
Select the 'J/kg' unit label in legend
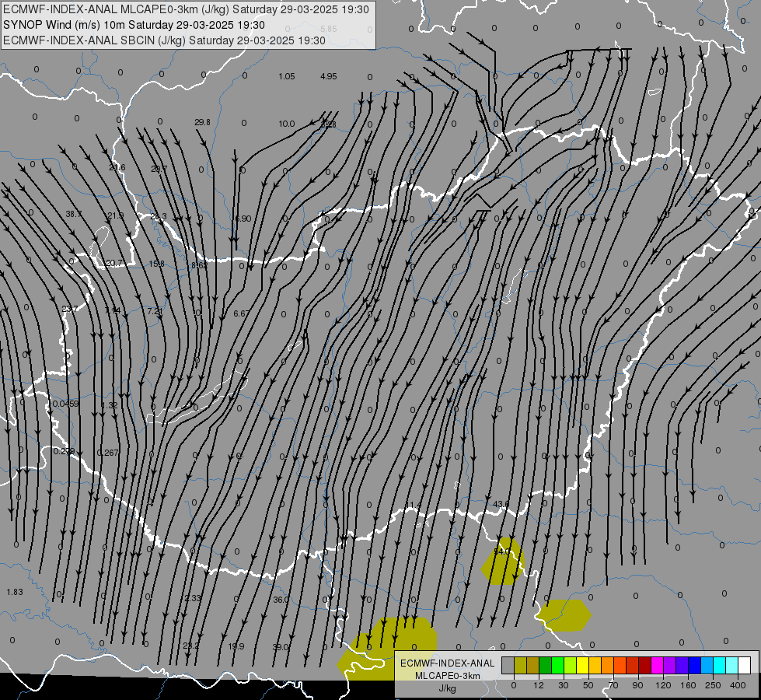pos(447,688)
